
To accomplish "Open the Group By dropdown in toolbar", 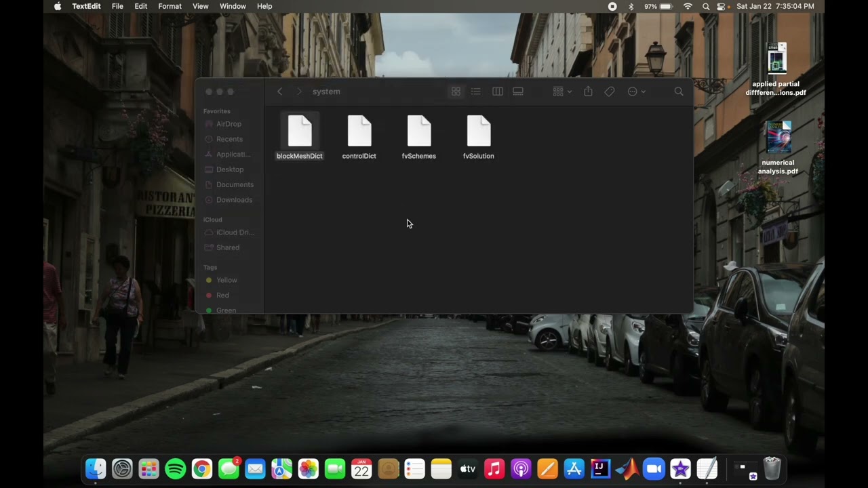I will [562, 91].
